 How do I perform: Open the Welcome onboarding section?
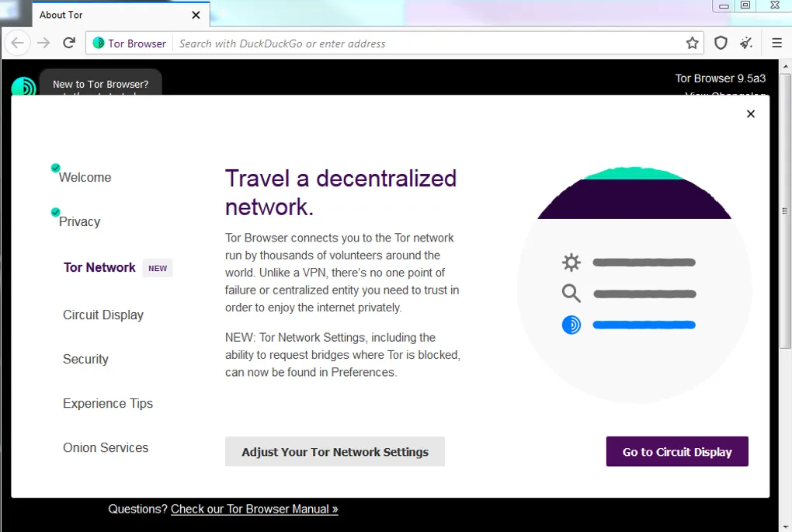point(85,177)
